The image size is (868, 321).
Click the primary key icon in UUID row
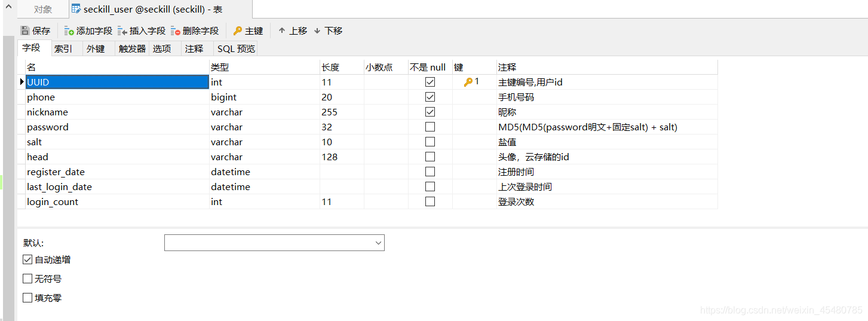point(468,82)
